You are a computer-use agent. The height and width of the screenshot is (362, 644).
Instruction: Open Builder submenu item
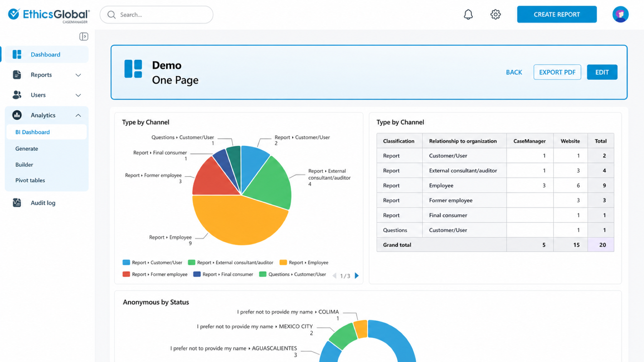coord(24,165)
